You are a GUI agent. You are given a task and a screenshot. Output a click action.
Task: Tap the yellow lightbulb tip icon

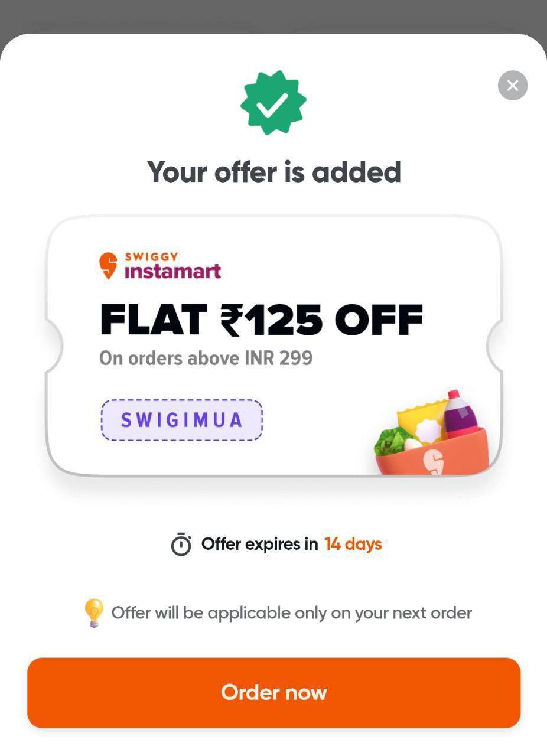coord(94,612)
